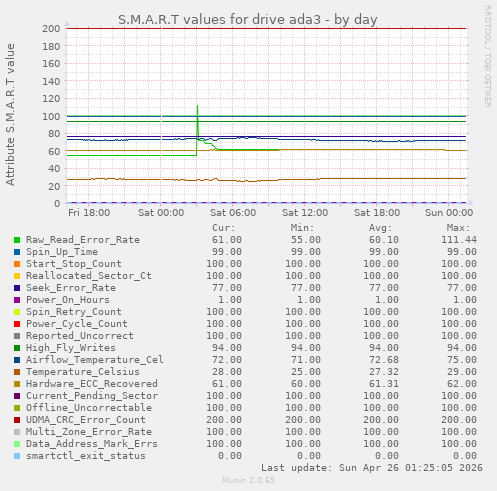Click the 27.32 average of Temperature_Celsius
497x491 pixels.
click(384, 372)
